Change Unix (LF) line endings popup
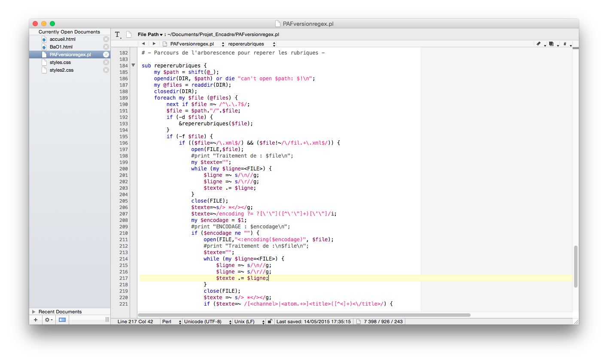 [x=249, y=322]
